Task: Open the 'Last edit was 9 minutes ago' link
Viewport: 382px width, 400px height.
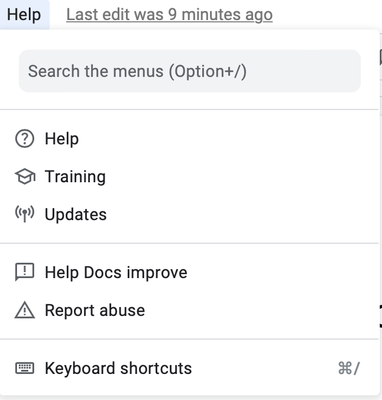Action: [169, 15]
